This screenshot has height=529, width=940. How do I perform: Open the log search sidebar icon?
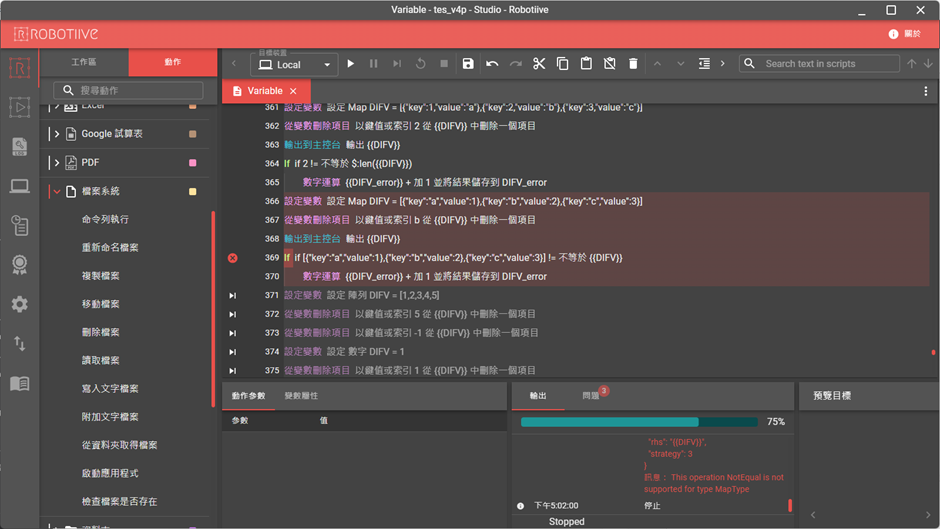click(19, 146)
